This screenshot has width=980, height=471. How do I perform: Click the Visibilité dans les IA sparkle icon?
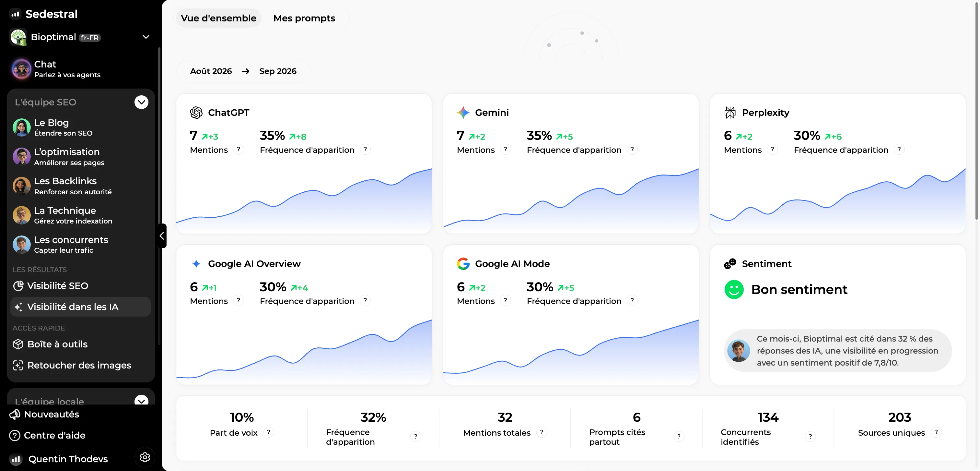(x=18, y=307)
